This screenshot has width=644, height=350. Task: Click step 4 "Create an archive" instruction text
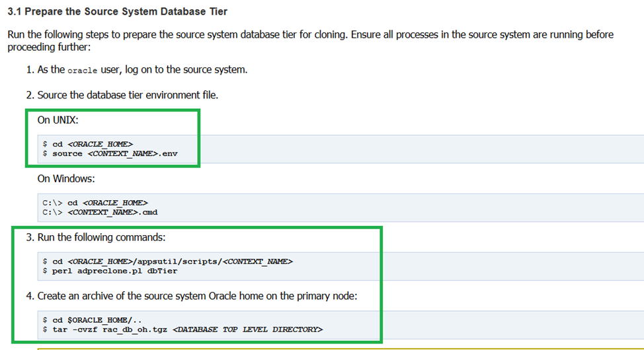point(197,296)
